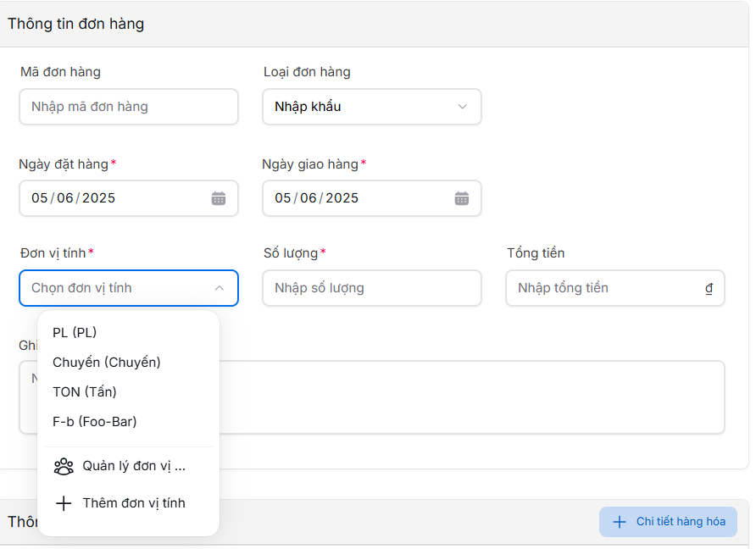Open calendar icon in Ngày đặt hàng field

(x=219, y=198)
